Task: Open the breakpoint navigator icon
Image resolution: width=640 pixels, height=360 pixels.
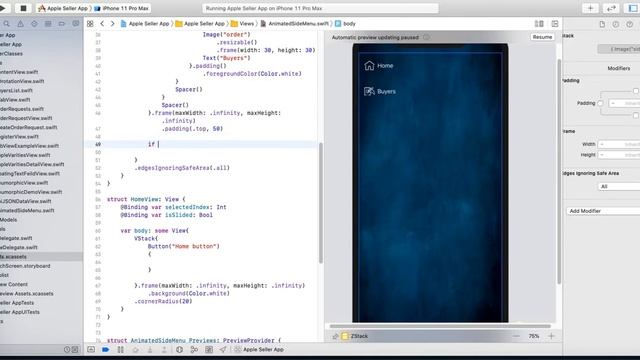Action: 62,24
